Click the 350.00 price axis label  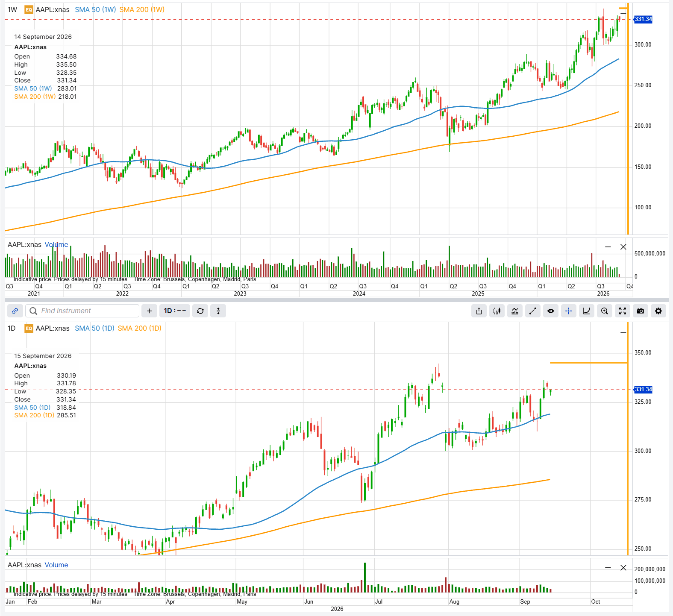point(643,353)
